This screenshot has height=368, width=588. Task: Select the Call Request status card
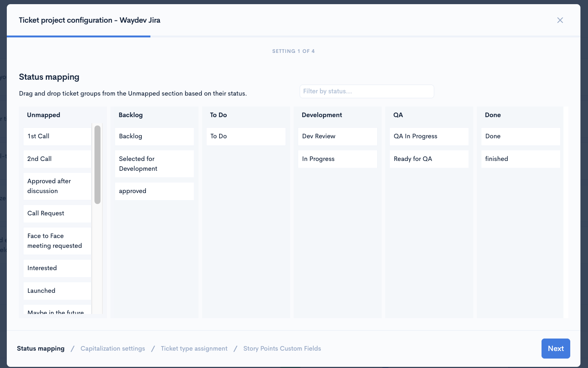coord(57,213)
